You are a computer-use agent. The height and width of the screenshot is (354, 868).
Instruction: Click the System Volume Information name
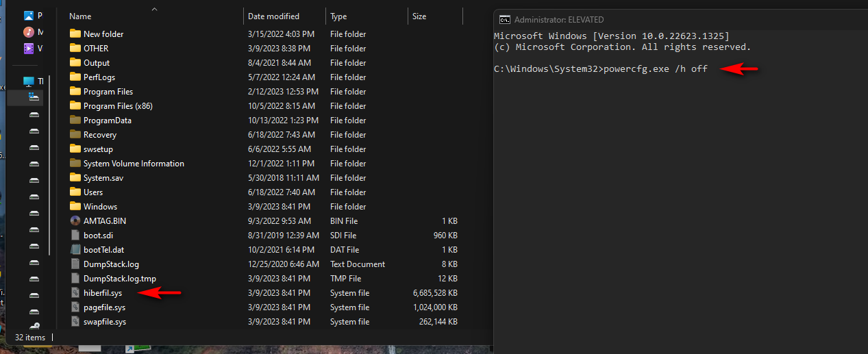coord(134,163)
